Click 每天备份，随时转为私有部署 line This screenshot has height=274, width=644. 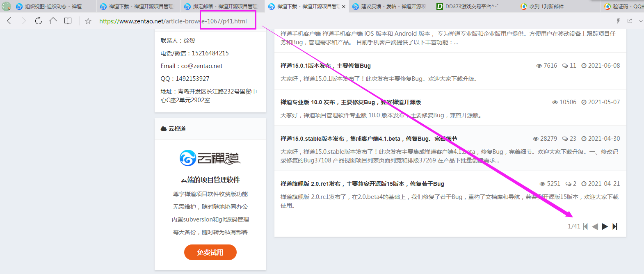(x=210, y=232)
